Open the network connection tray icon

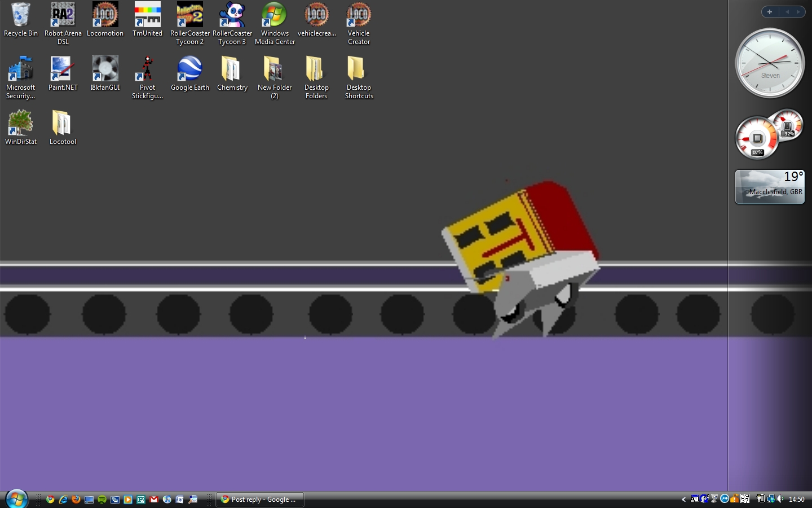point(770,499)
